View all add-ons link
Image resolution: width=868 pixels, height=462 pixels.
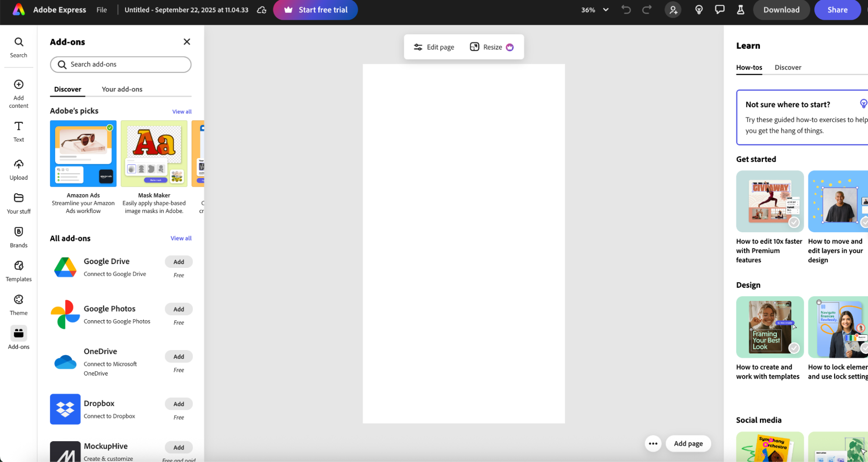(181, 238)
